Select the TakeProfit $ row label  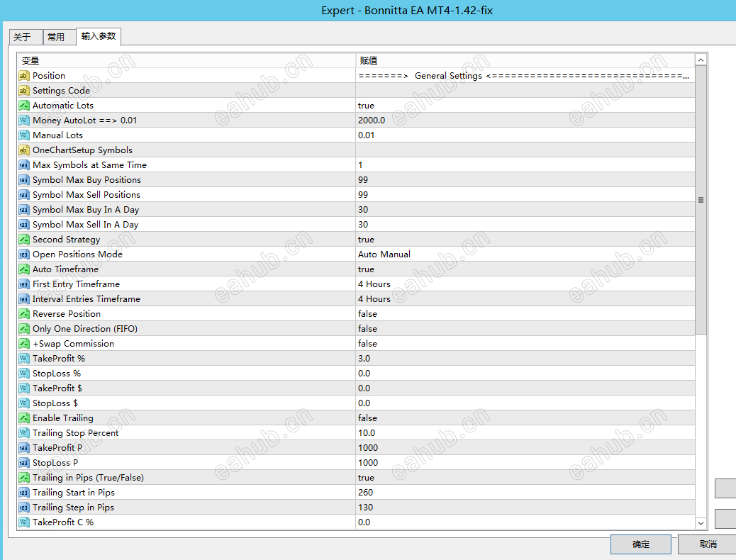pyautogui.click(x=57, y=388)
